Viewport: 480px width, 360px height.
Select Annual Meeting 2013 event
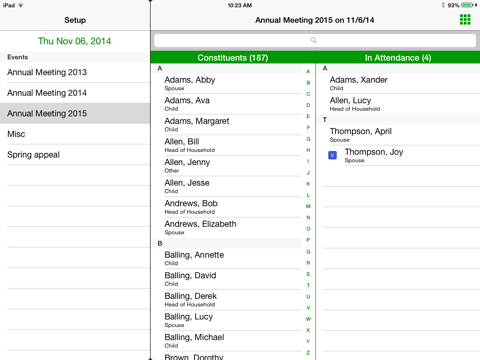(x=75, y=72)
